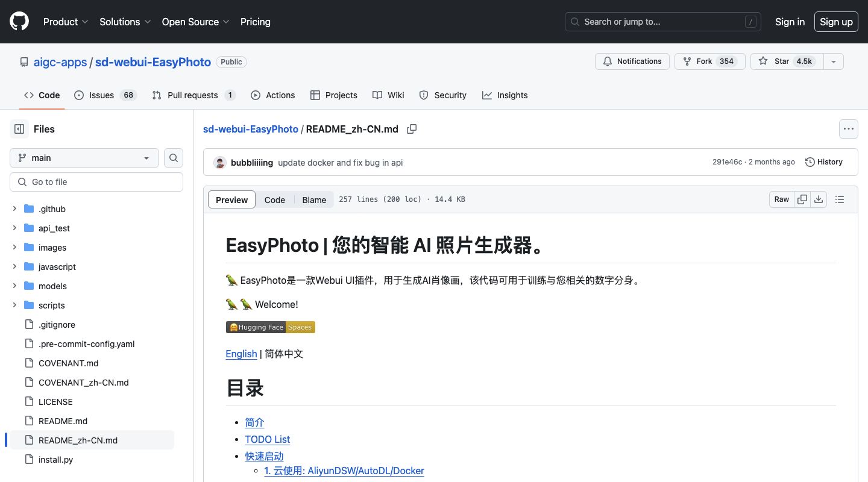Switch to the Pull requests tab
This screenshot has height=482, width=868.
point(193,95)
